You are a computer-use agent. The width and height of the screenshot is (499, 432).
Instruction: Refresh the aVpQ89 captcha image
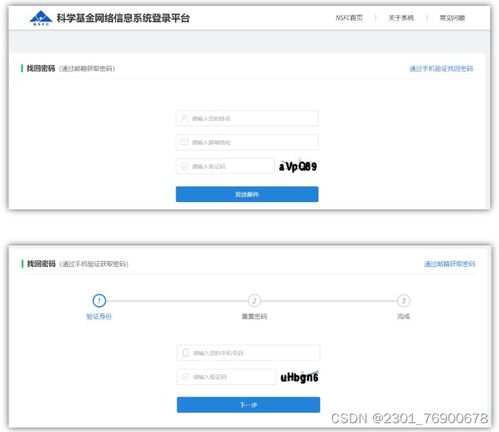click(x=298, y=166)
